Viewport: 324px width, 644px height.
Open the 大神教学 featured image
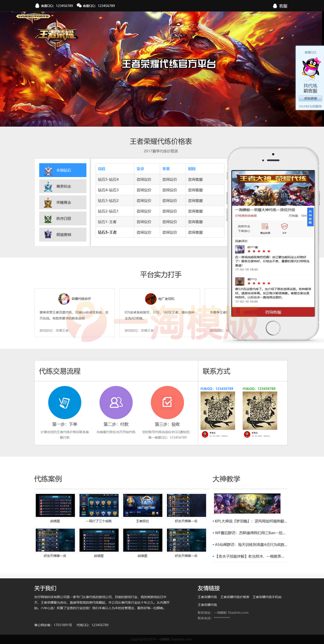(247, 504)
